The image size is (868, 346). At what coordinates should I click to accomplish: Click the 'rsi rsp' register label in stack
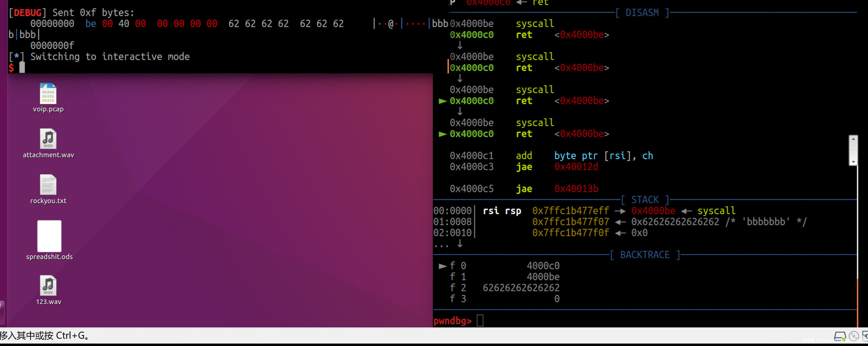pyautogui.click(x=502, y=211)
